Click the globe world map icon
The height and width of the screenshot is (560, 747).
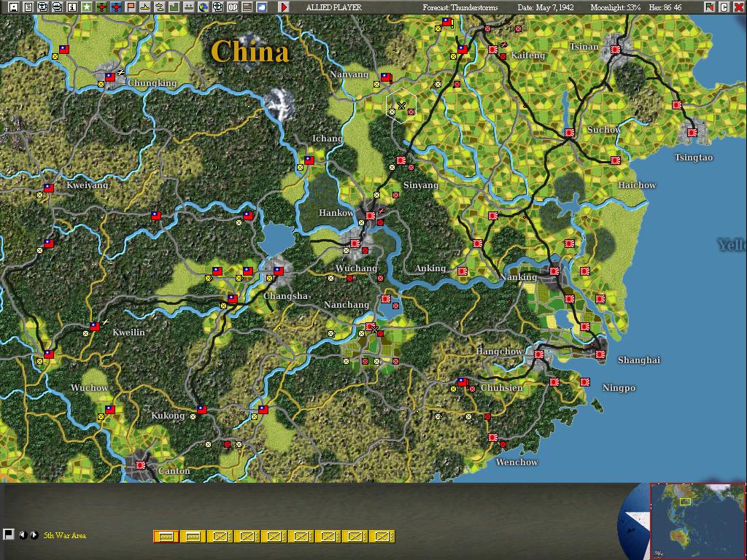204,7
